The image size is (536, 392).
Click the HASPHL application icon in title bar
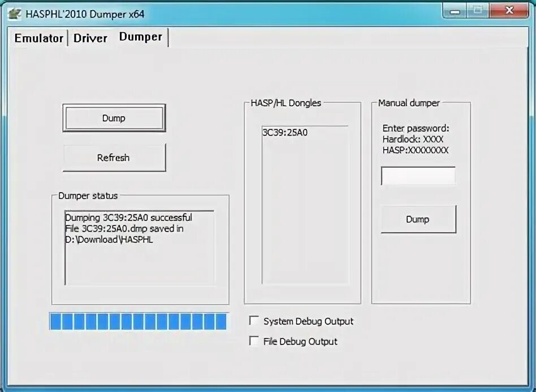tap(14, 14)
